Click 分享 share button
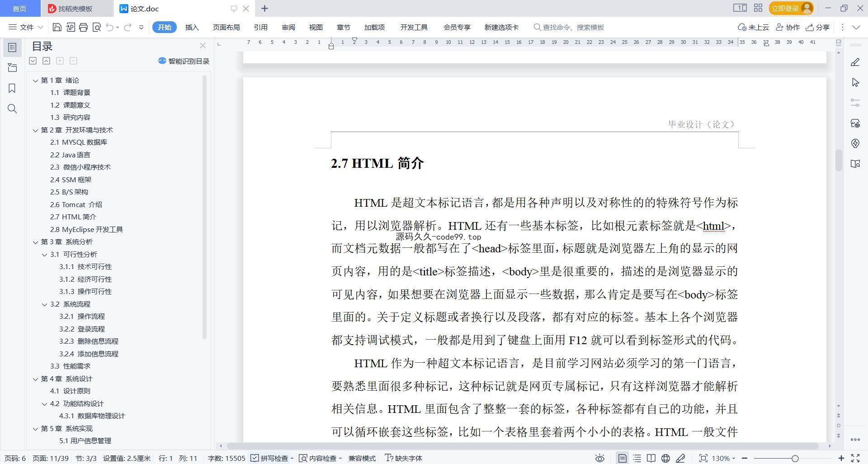 coord(817,27)
